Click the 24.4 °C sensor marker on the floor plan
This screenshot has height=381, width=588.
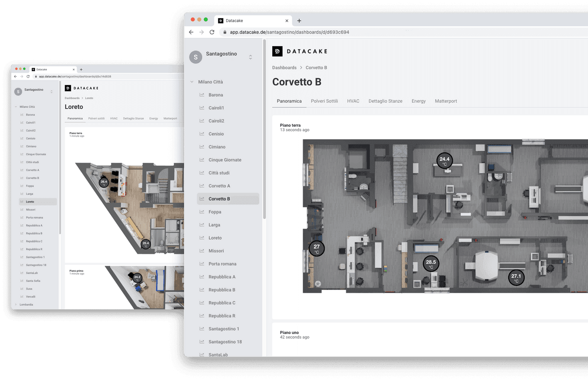coord(444,160)
